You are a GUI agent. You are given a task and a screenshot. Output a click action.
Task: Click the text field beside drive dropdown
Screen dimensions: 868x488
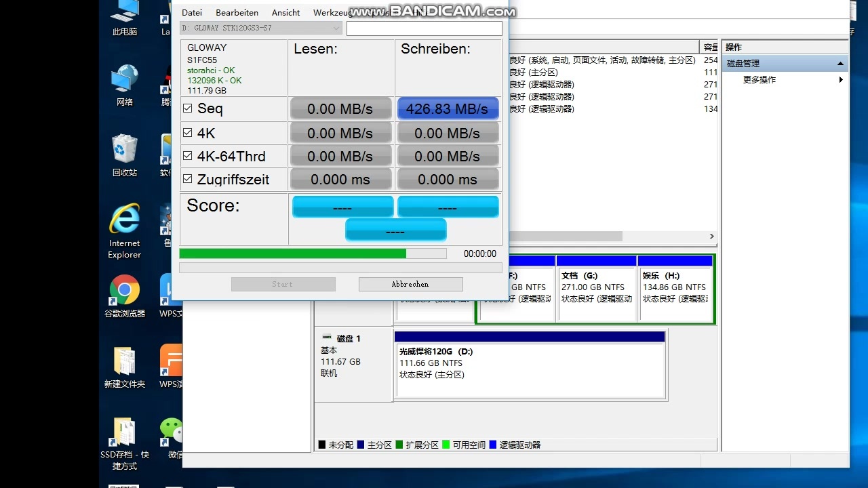425,28
